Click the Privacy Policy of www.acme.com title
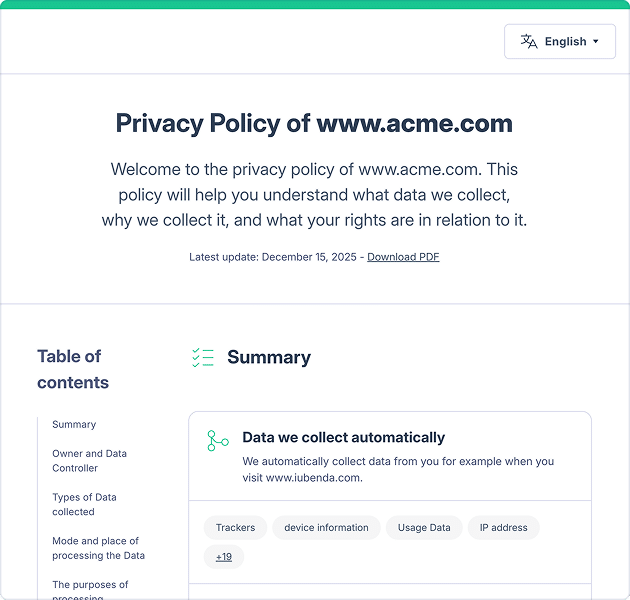 (x=314, y=124)
